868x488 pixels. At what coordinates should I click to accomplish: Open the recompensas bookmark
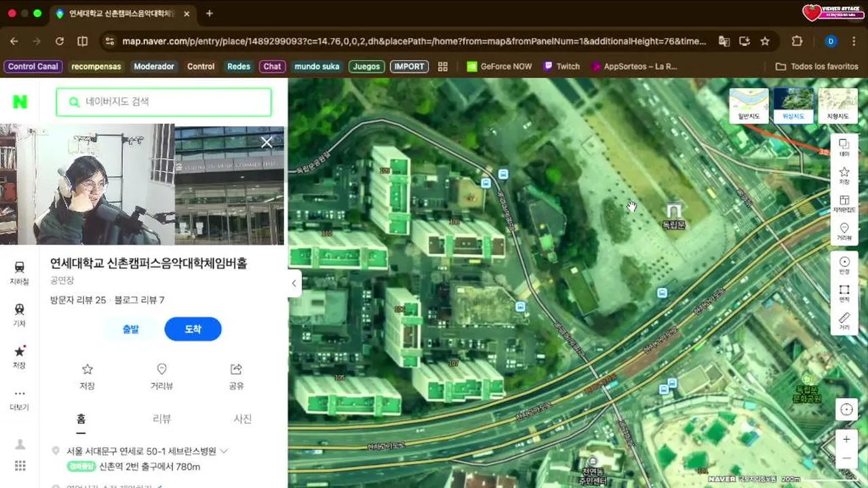(96, 66)
